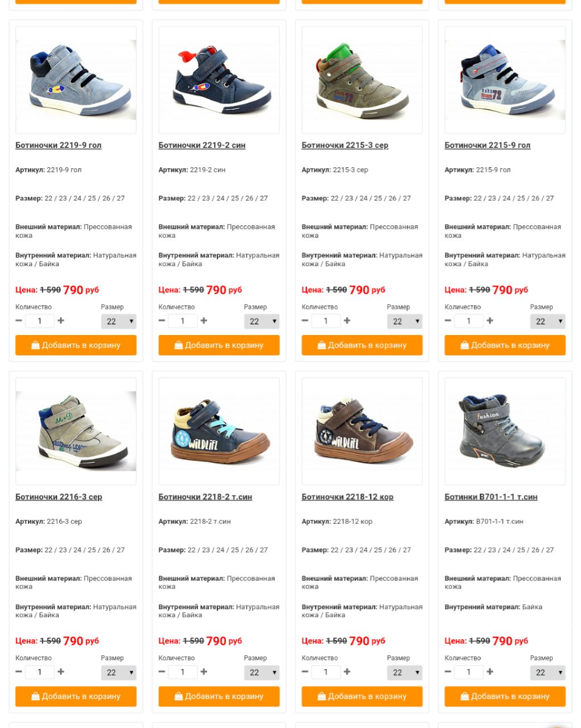The image size is (581, 728).
Task: Add Ботиночки 2216-3 сер to cart
Action: pos(76,696)
